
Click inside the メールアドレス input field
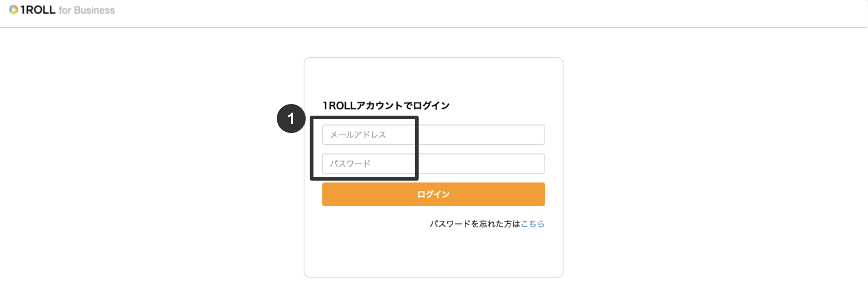click(433, 135)
